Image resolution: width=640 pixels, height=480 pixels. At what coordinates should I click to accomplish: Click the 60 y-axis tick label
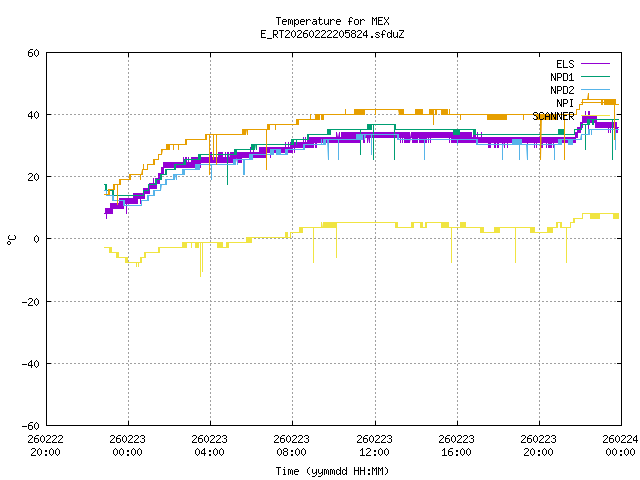click(x=33, y=53)
